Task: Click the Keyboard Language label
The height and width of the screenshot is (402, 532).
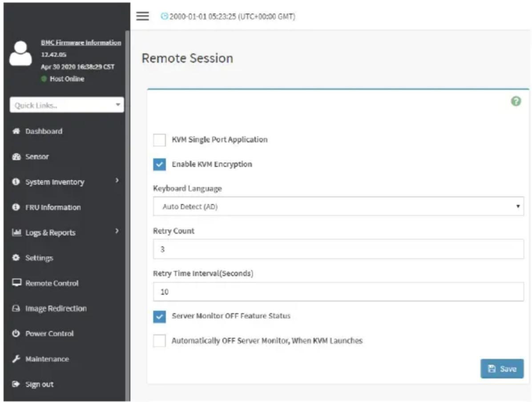Action: (x=187, y=188)
